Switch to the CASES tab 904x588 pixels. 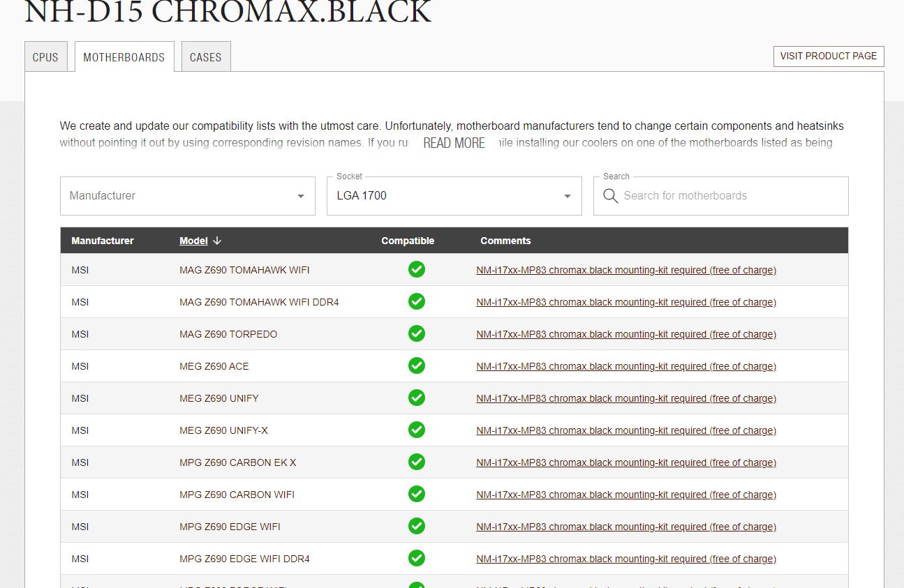coord(206,57)
